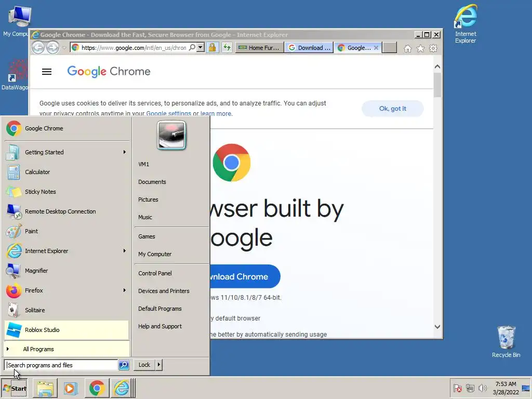Open Default Programs from the Start menu
The width and height of the screenshot is (532, 399).
click(160, 309)
